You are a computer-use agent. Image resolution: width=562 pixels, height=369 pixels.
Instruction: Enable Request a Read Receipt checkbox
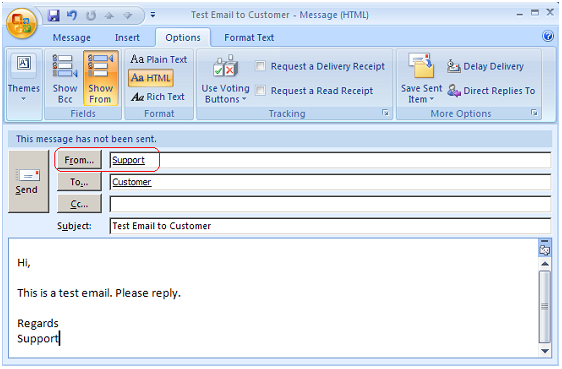260,90
